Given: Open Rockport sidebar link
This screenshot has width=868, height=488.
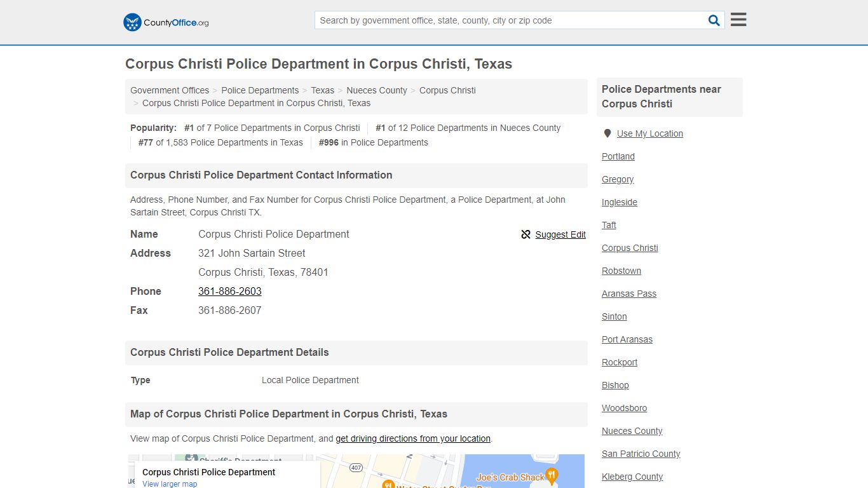Looking at the screenshot, I should 620,362.
